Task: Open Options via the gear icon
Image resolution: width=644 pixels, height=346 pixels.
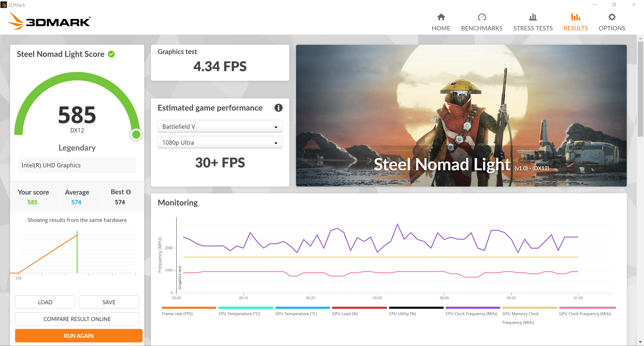Action: pos(612,17)
